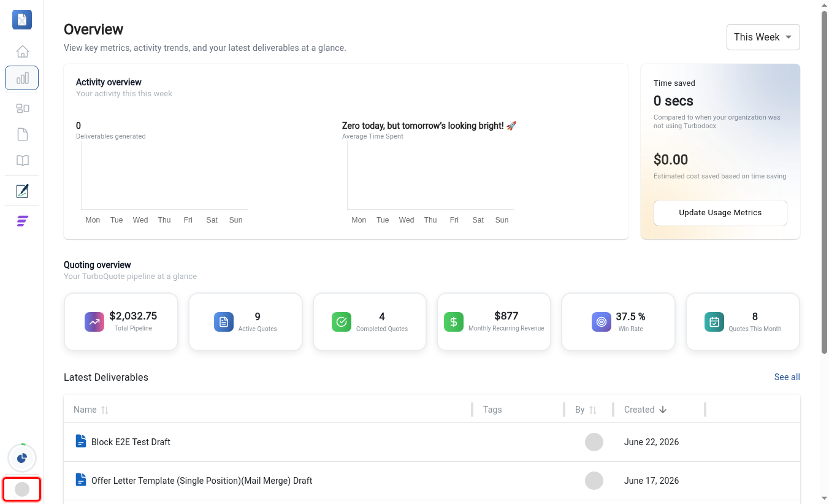829x504 pixels.
Task: Open the purple TurboQuote sidebar icon
Action: point(22,221)
